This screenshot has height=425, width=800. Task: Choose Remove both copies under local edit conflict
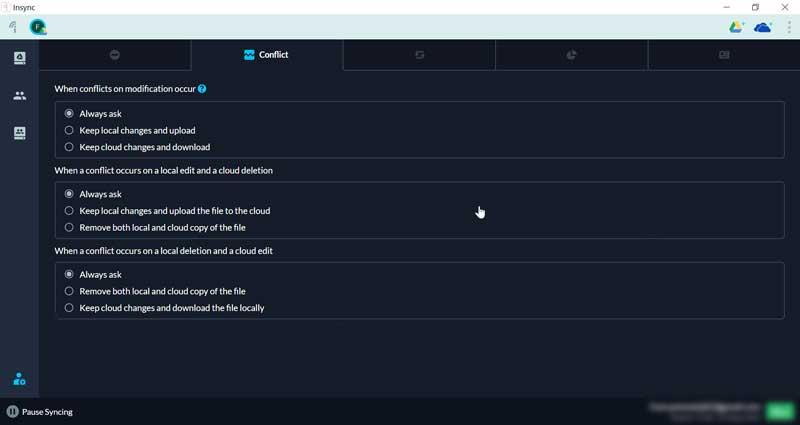click(x=69, y=228)
